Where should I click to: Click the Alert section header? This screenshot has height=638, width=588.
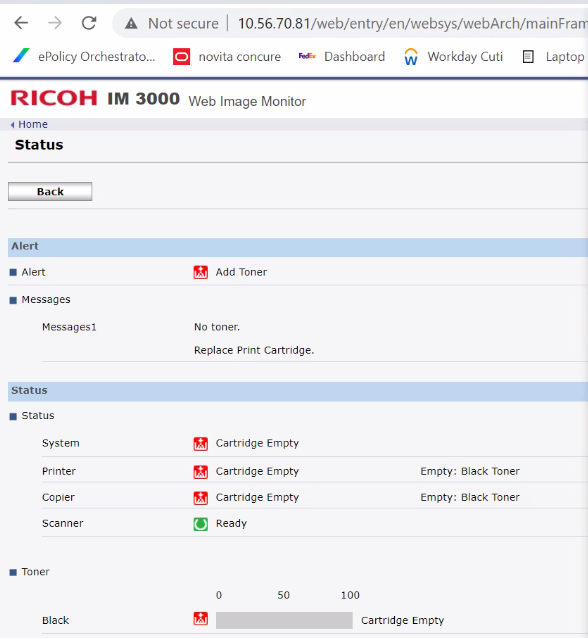pyautogui.click(x=298, y=247)
